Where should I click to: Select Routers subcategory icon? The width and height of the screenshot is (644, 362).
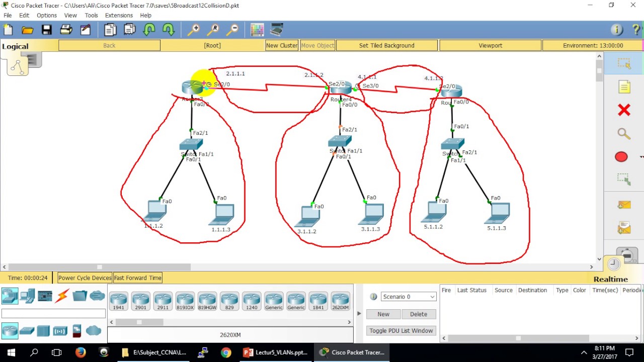pos(10,331)
